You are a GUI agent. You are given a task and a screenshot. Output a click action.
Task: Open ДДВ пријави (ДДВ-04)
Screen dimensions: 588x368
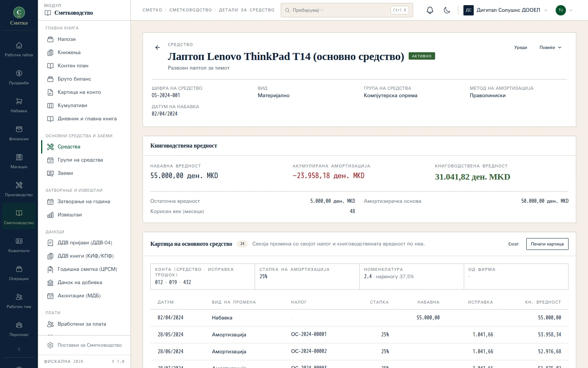85,243
